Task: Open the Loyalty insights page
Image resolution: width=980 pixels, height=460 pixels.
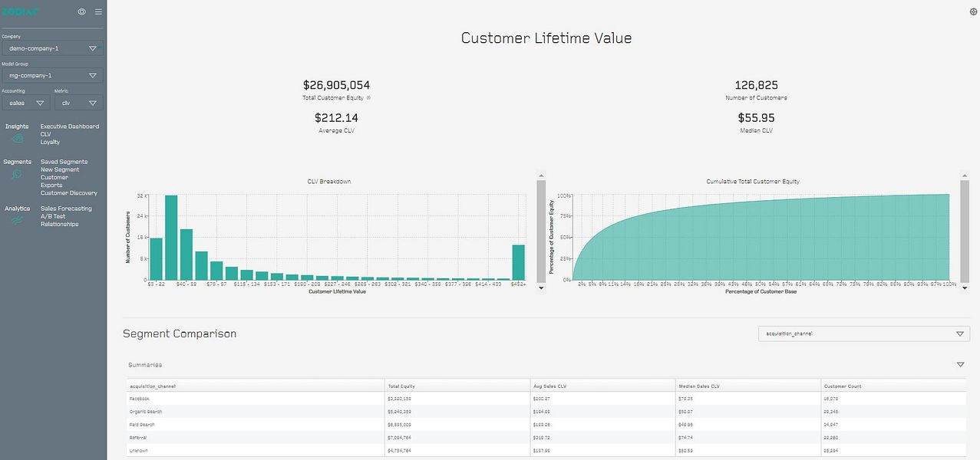Action: [x=50, y=142]
